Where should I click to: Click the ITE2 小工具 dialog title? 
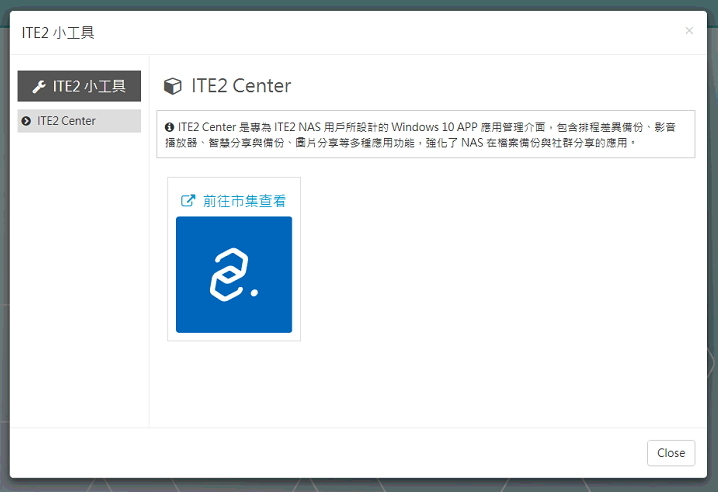pos(58,33)
